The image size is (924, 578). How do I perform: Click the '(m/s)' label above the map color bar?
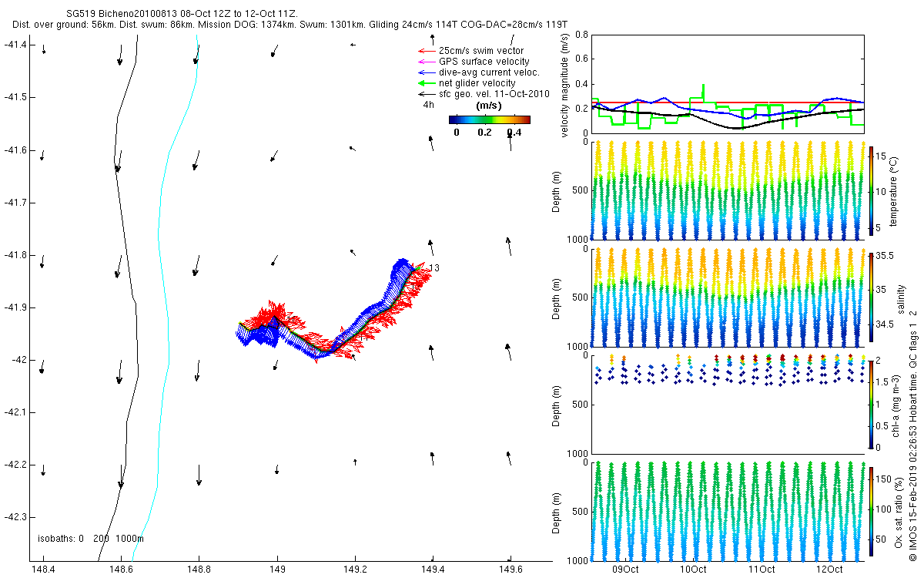[490, 106]
